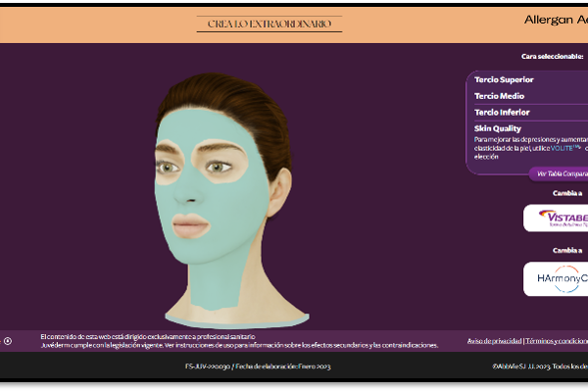The width and height of the screenshot is (588, 391).
Task: Open the Vistabel logo button
Action: pyautogui.click(x=556, y=219)
